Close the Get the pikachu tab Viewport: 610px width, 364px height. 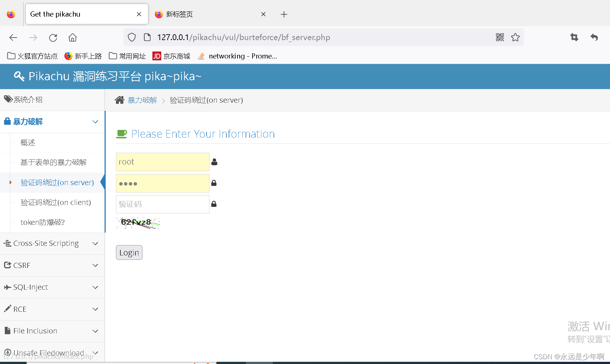[x=139, y=14]
